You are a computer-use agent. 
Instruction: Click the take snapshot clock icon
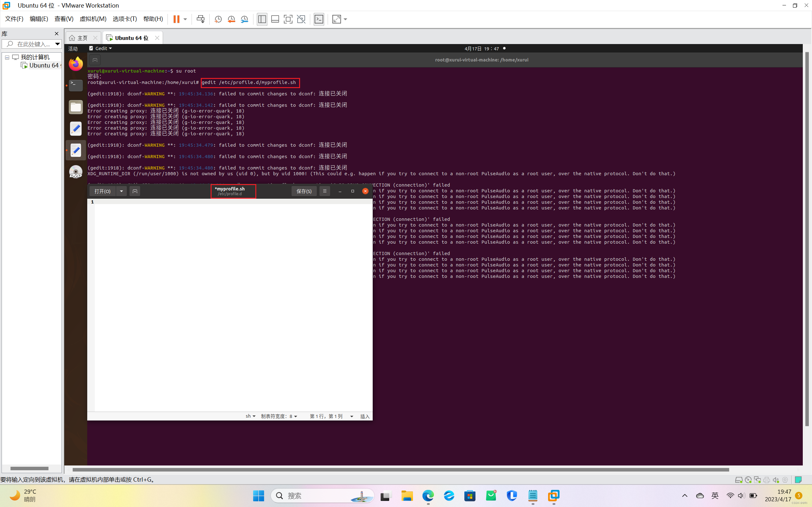218,19
